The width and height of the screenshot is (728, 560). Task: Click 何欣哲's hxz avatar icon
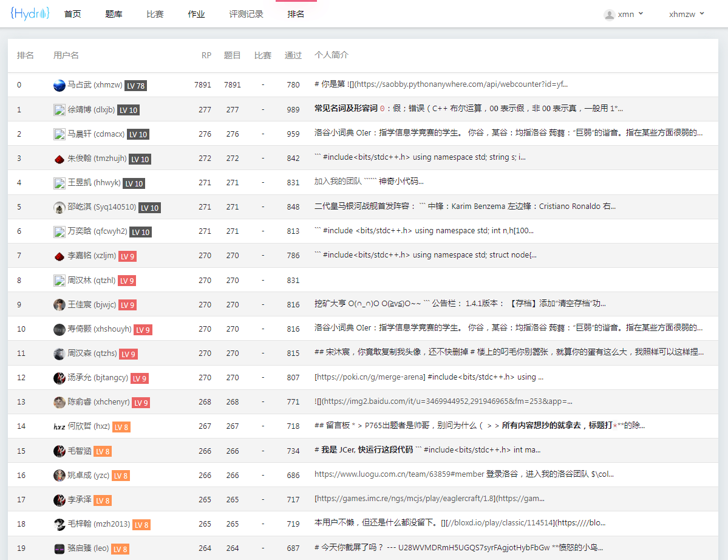(x=59, y=426)
